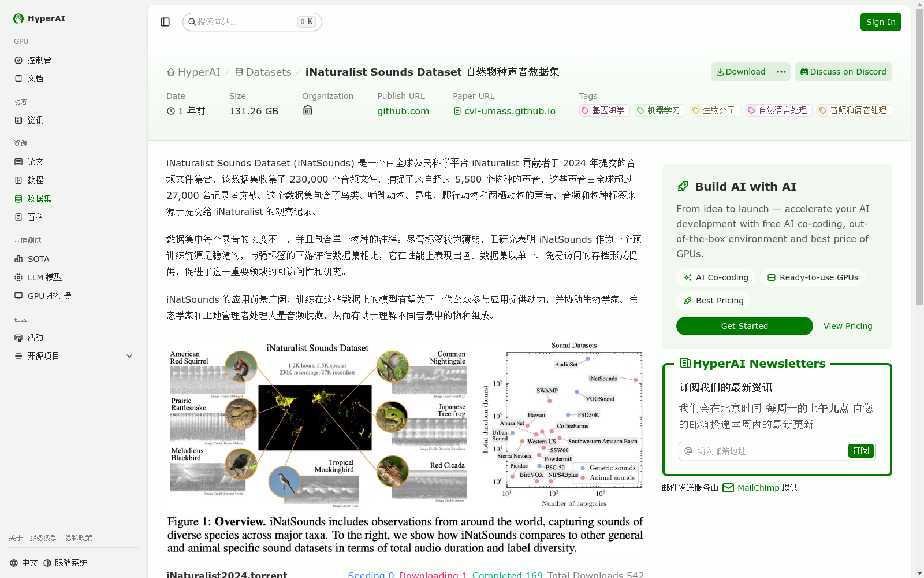Click the rocket icon in Build AI card
The image size is (924, 578).
click(x=683, y=187)
